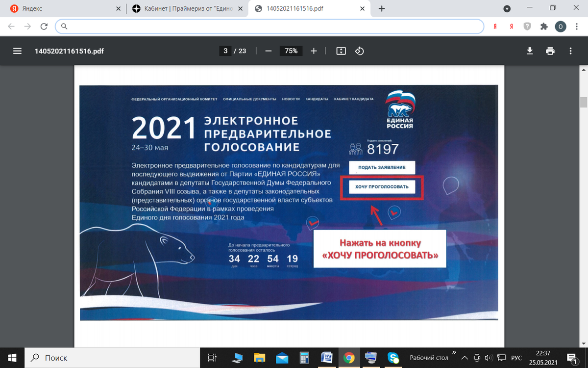Screen dimensions: 588x368
Task: Click ПОДАТЬ ЗАЯВЛЕНИЕ button in PDF page
Action: (x=382, y=167)
